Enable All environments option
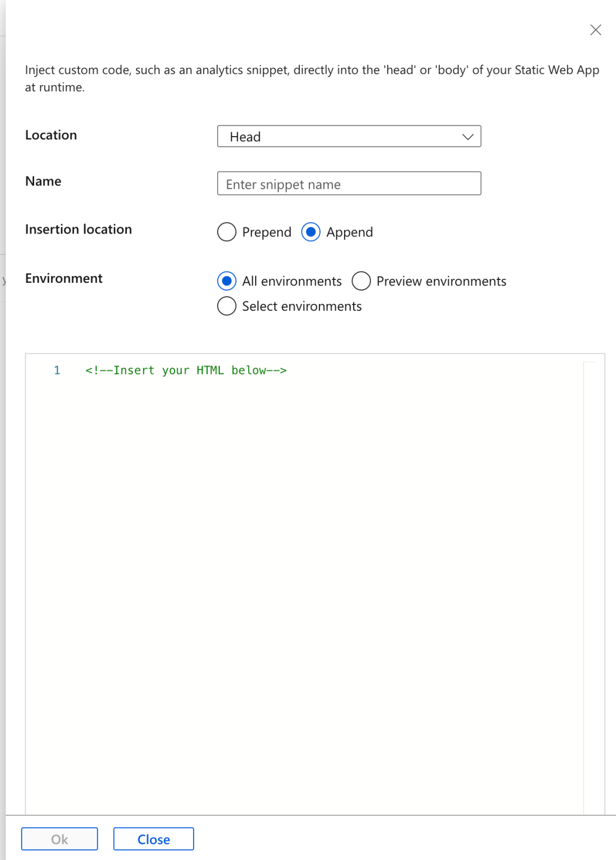 [x=227, y=281]
